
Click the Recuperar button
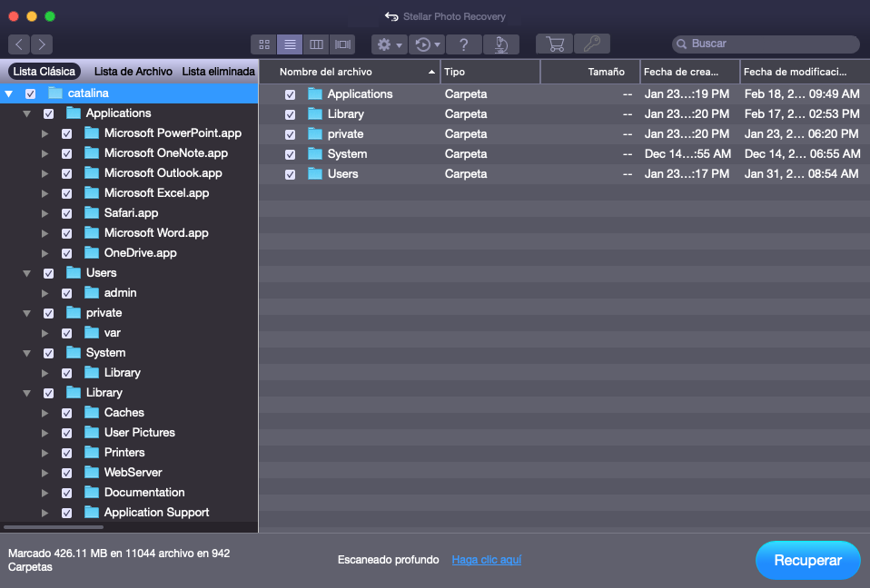point(808,560)
